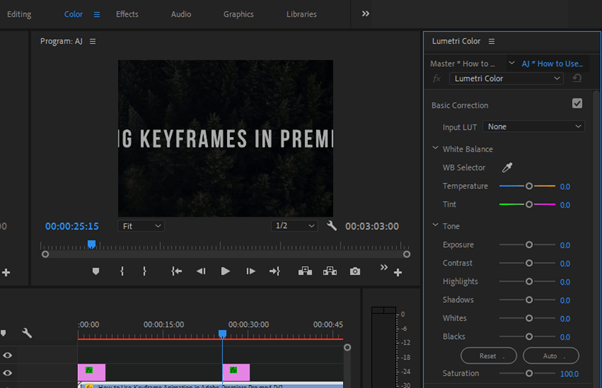This screenshot has height=388, width=602.
Task: Click the Exposure slider handle
Action: 529,245
